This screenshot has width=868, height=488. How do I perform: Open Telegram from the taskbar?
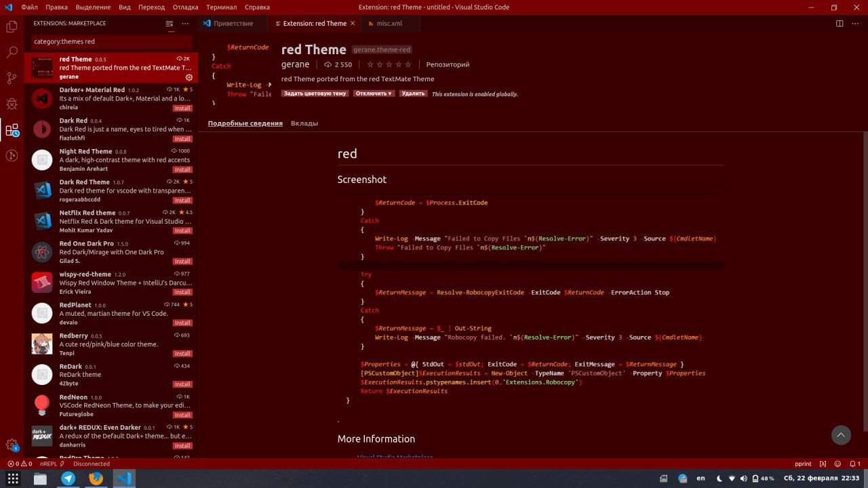pyautogui.click(x=68, y=479)
